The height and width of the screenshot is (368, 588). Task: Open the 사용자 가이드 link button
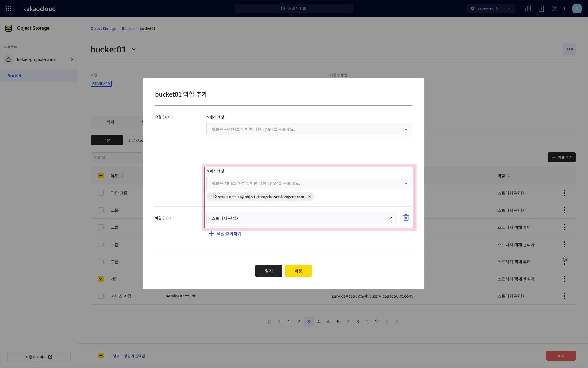pyautogui.click(x=39, y=357)
